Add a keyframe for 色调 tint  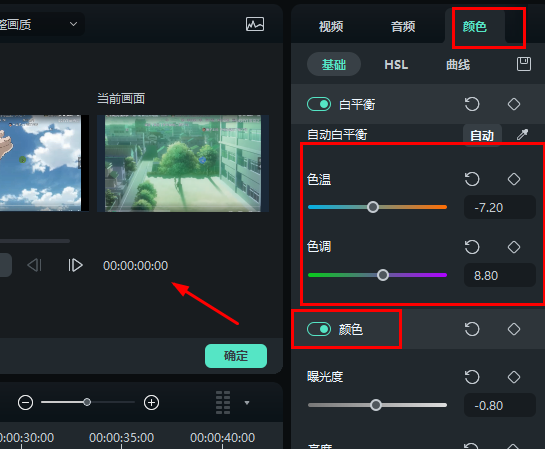pyautogui.click(x=514, y=247)
